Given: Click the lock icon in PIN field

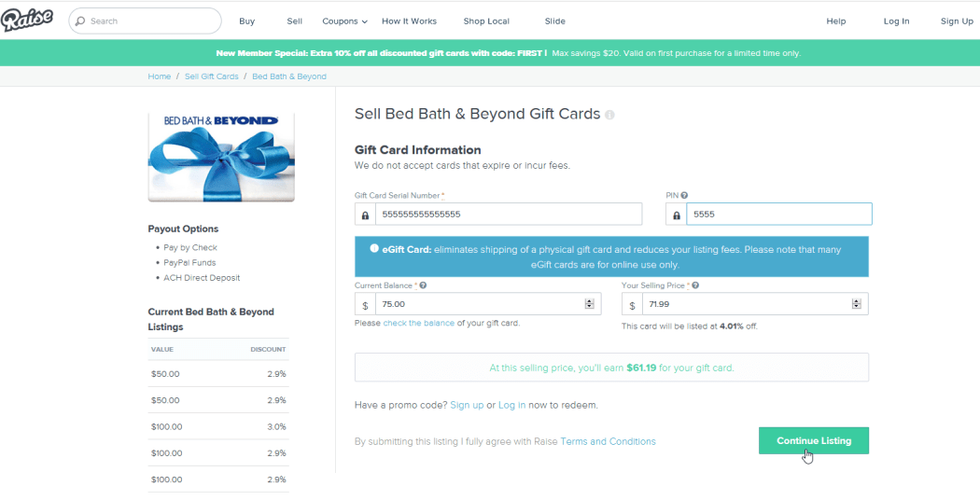Looking at the screenshot, I should click(x=676, y=215).
